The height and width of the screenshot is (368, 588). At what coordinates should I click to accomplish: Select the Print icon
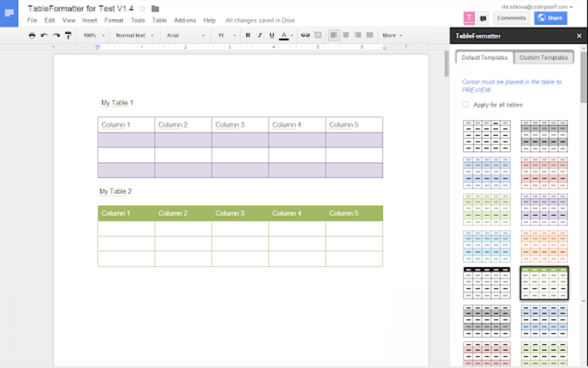tap(32, 35)
